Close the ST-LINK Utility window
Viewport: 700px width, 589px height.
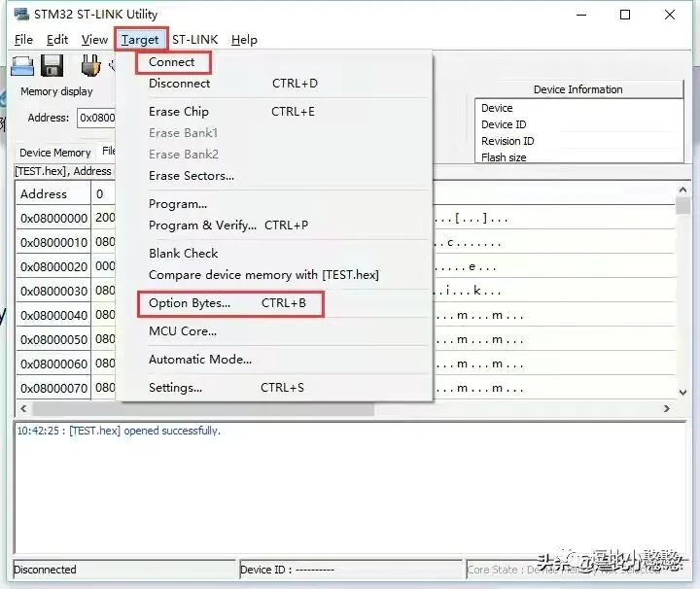coord(670,15)
